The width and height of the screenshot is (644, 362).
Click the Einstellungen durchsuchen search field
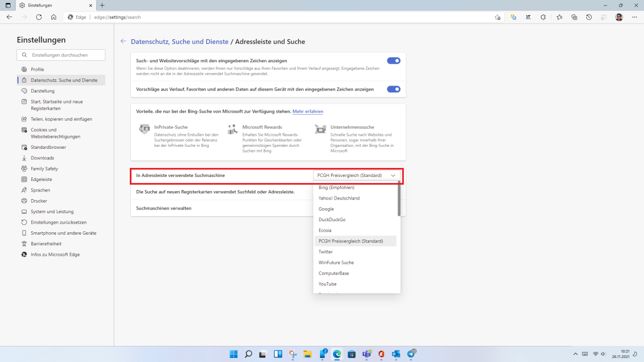point(61,55)
